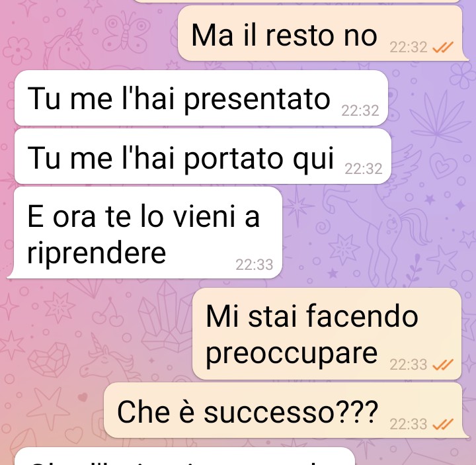Select the "Tu me l'hai presentato" message
This screenshot has height=465, width=476.
tap(201, 98)
